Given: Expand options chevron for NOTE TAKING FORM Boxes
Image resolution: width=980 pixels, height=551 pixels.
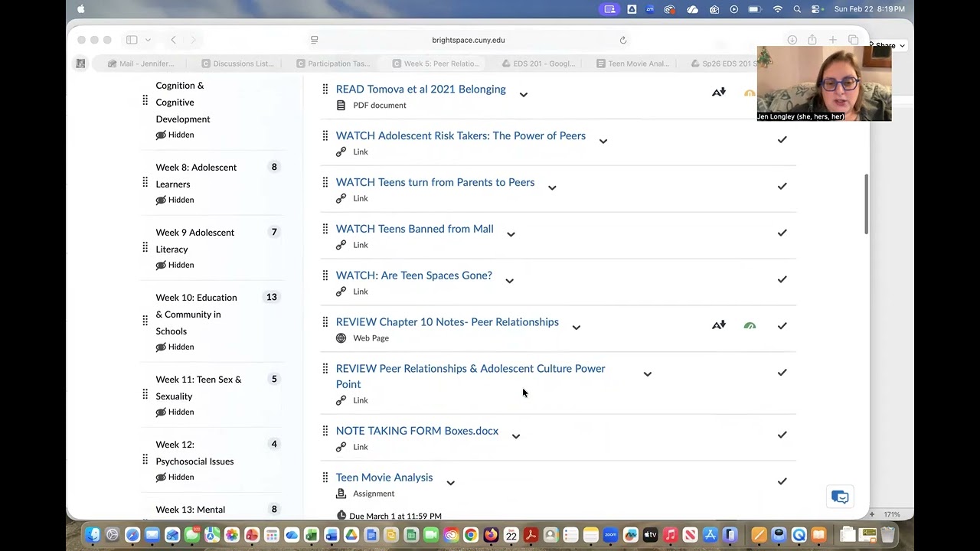Looking at the screenshot, I should tap(516, 437).
